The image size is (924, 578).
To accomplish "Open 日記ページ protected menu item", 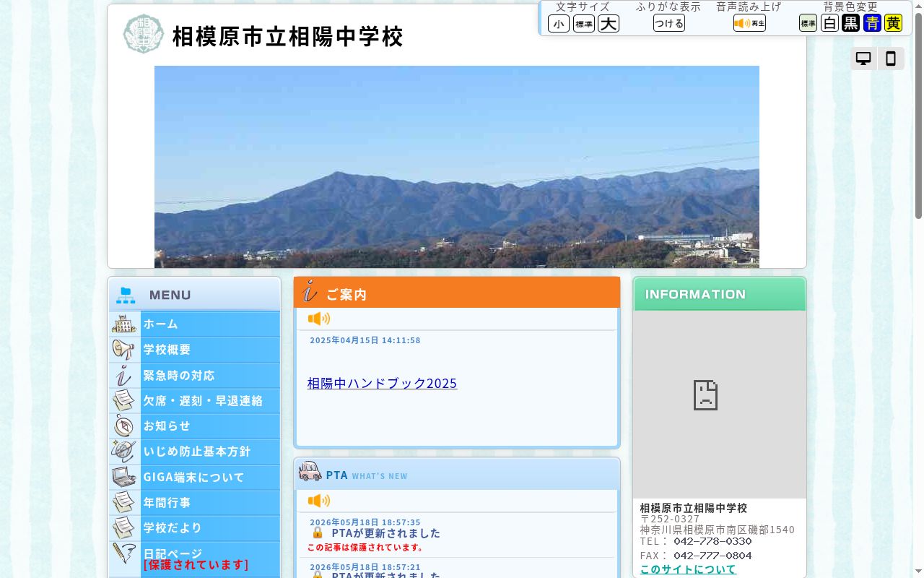I will tap(195, 559).
